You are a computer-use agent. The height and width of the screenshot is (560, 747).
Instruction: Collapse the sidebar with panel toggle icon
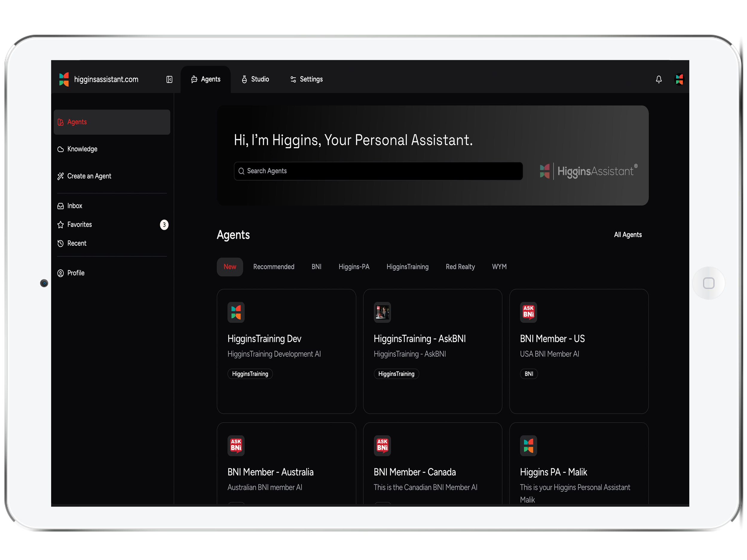tap(169, 79)
